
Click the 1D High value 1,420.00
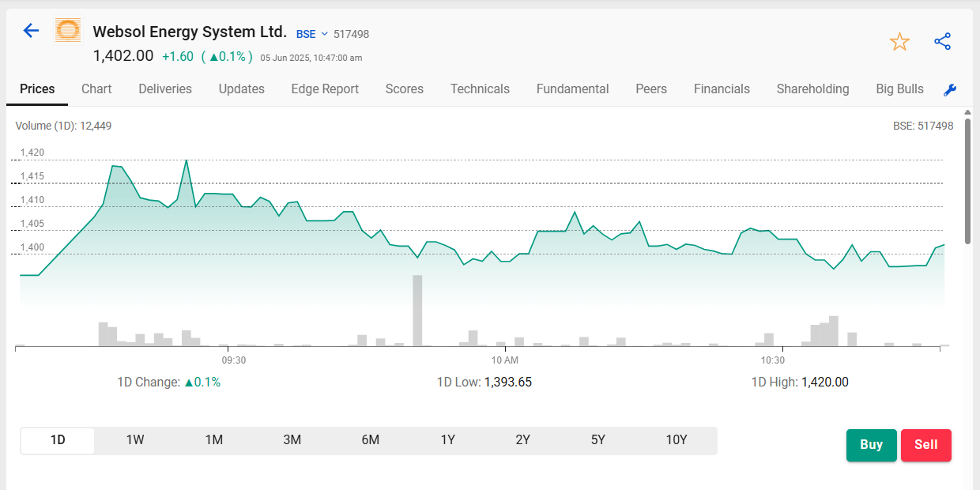825,383
